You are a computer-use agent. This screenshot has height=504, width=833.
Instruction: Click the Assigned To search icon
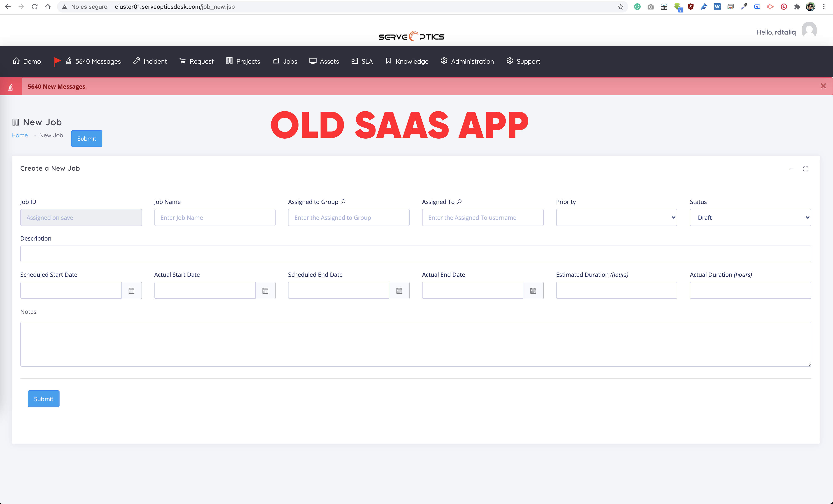point(459,201)
